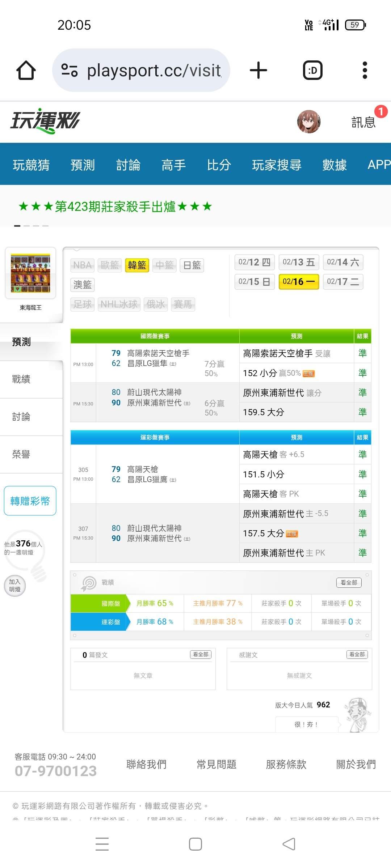Select the NHL冰球 league tab
Viewport: 391px width, 868px height.
119,304
